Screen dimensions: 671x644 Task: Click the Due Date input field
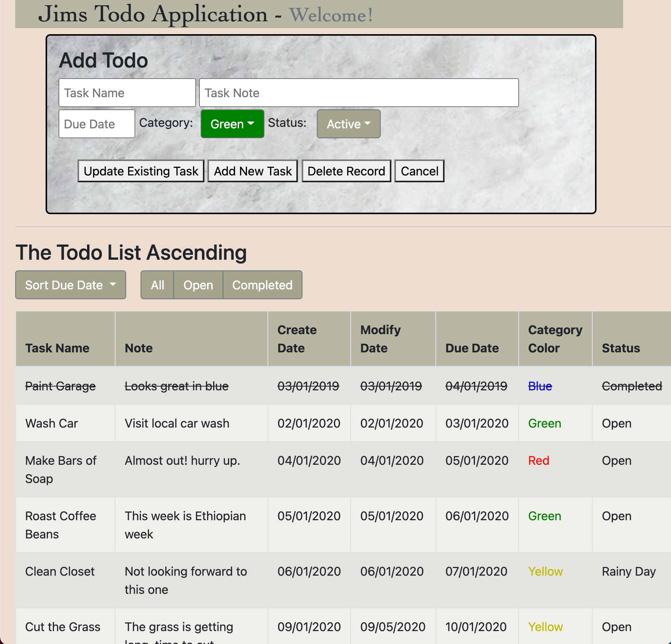pyautogui.click(x=97, y=124)
